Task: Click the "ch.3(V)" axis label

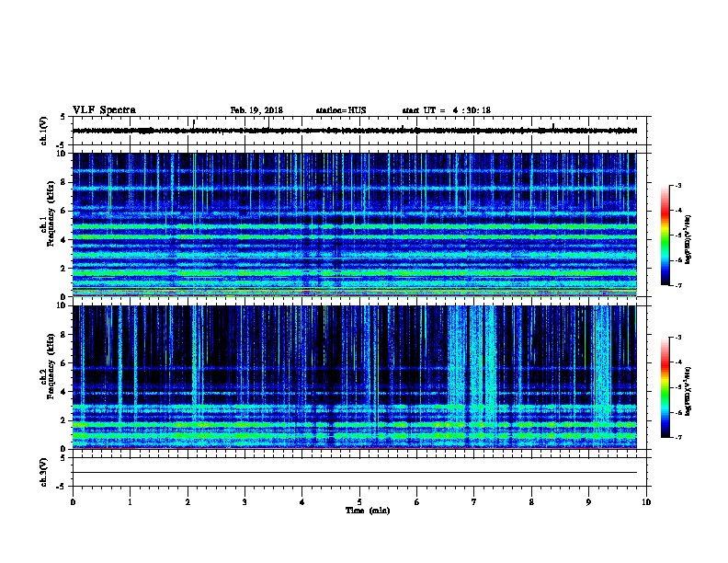Action: [x=44, y=472]
